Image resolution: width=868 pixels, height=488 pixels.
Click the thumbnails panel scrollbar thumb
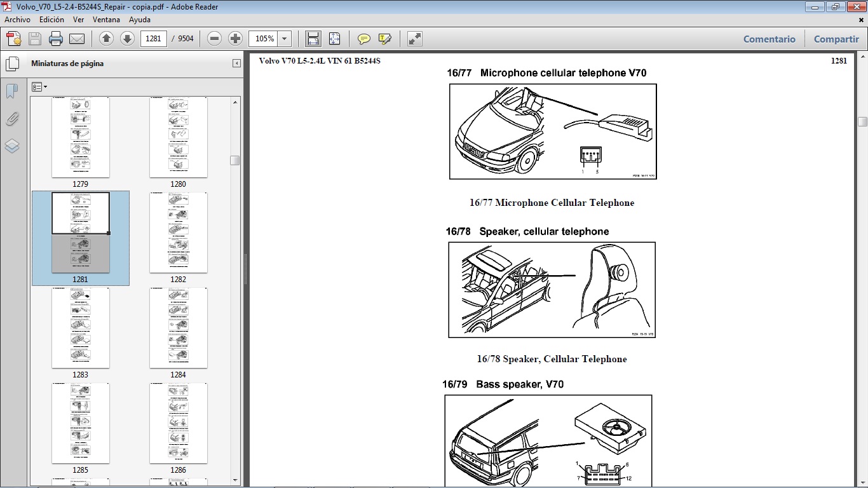click(235, 160)
